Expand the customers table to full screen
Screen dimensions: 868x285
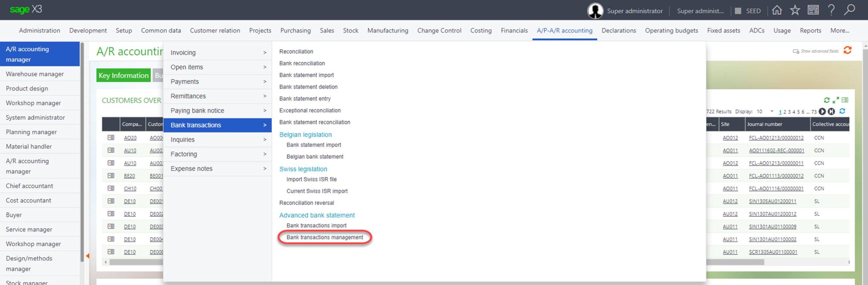(836, 100)
